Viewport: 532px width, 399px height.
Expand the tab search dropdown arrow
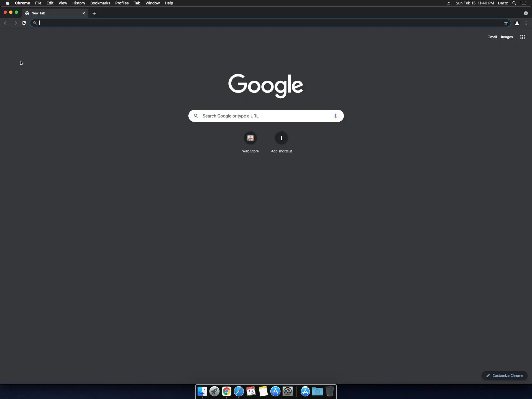click(526, 13)
